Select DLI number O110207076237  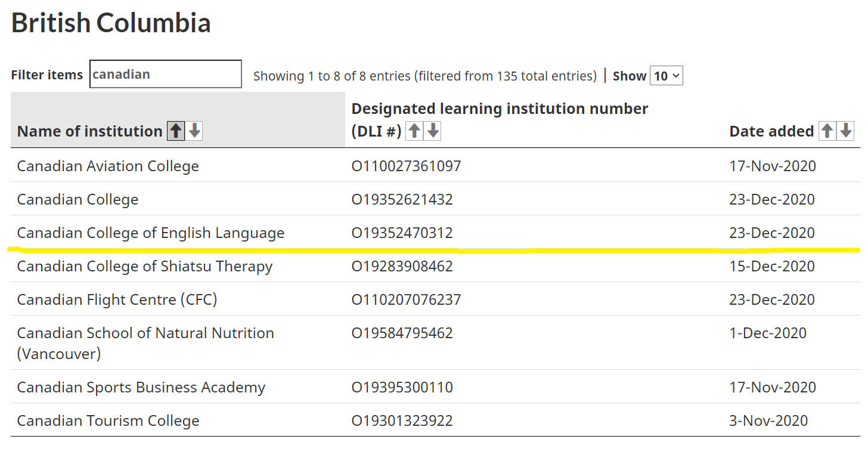(x=406, y=299)
